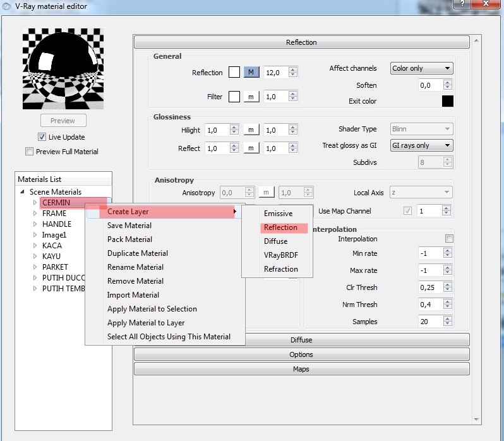Toggle the Use Map Channel checkbox
504x441 pixels.
[407, 211]
